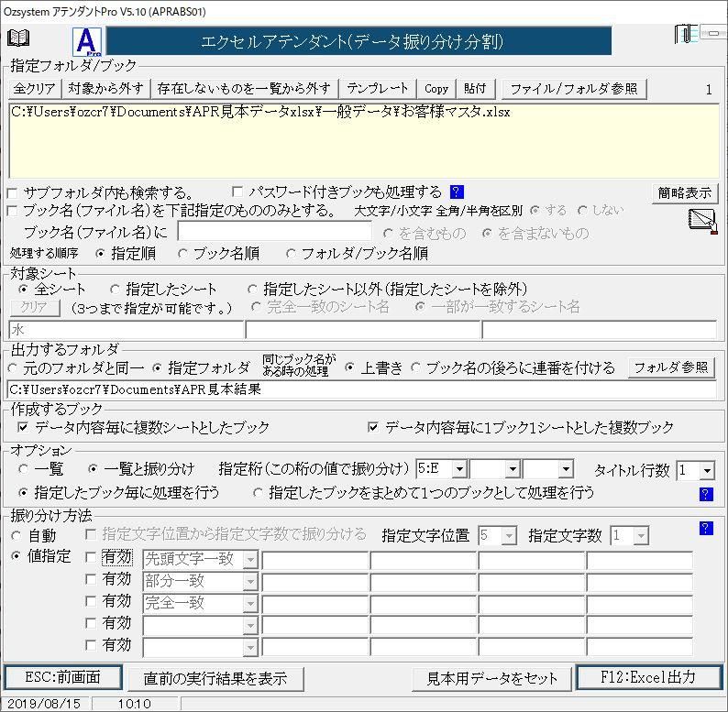The height and width of the screenshot is (712, 728).
Task: Click output folder path field
Action: (x=361, y=389)
